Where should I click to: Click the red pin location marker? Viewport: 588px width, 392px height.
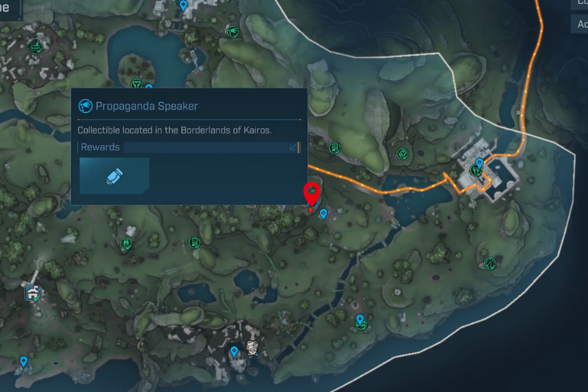tap(311, 194)
